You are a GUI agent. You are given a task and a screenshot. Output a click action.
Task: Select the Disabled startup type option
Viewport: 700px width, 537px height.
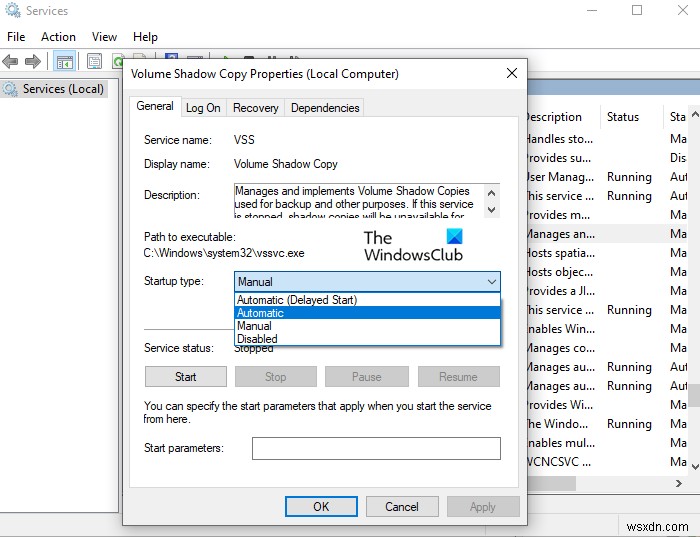[258, 339]
